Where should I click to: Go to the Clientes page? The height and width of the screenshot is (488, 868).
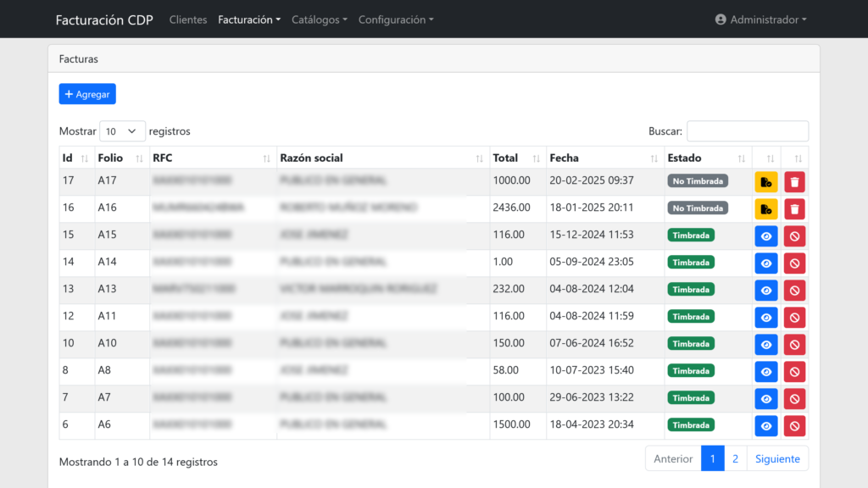[x=188, y=19]
